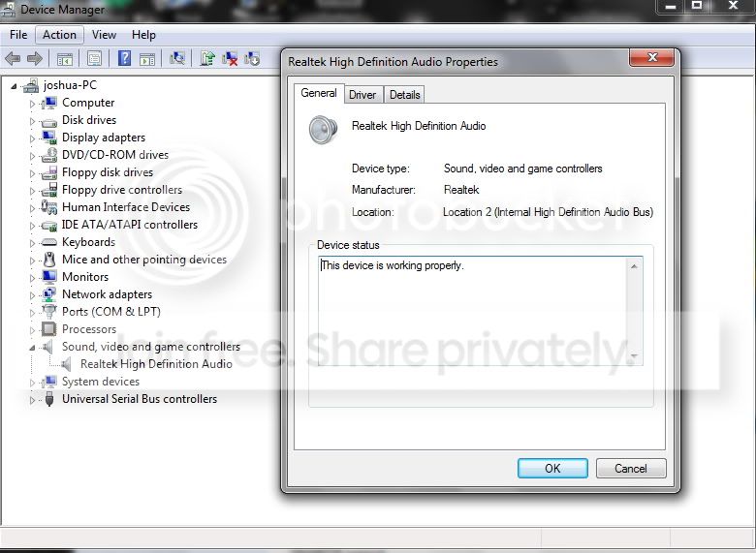Click Scan for hardware changes icon
This screenshot has width=756, height=553.
point(177,59)
